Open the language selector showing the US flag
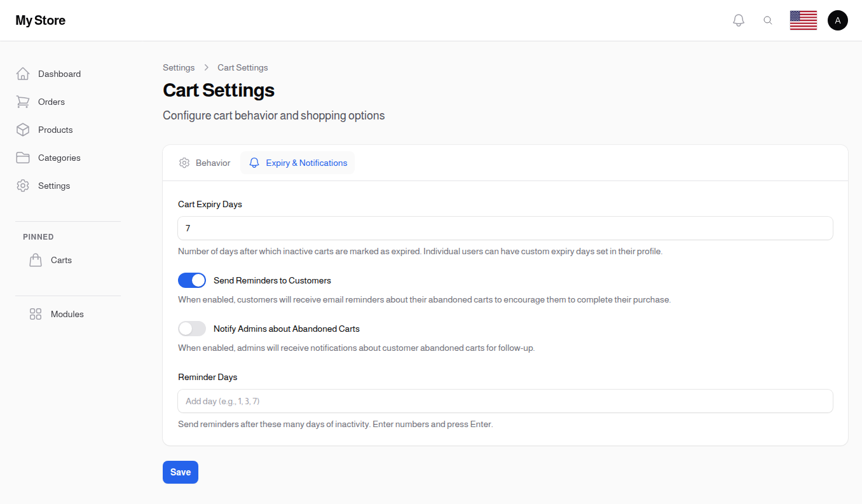The width and height of the screenshot is (862, 504). 803,20
